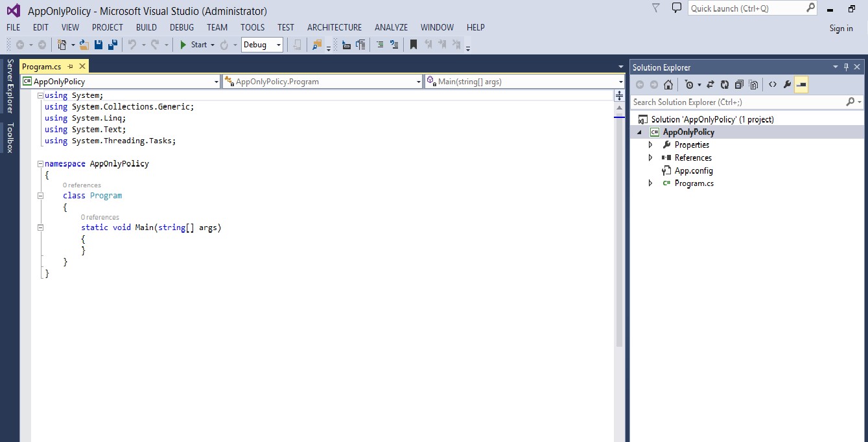
Task: Click the Redo arrow in the toolbar
Action: 155,45
